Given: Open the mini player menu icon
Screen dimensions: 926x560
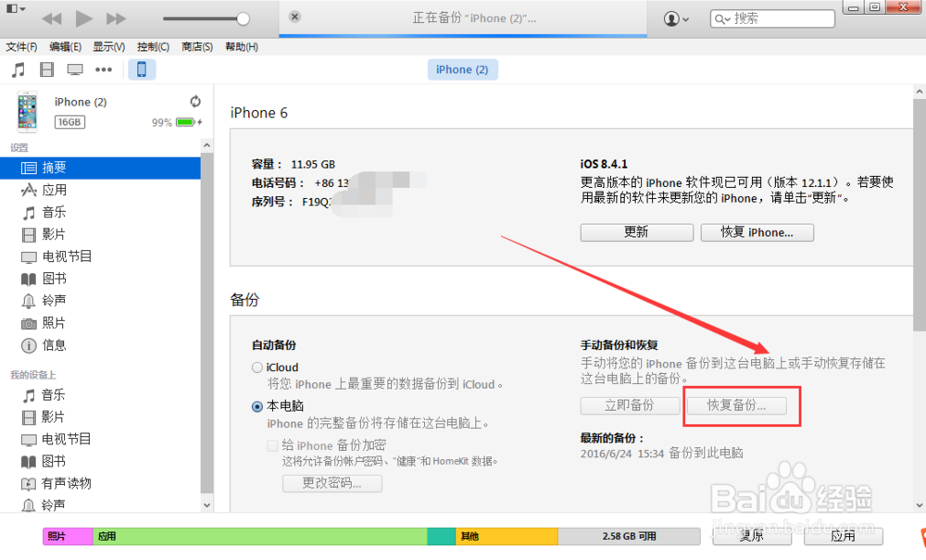Looking at the screenshot, I should pos(16,8).
